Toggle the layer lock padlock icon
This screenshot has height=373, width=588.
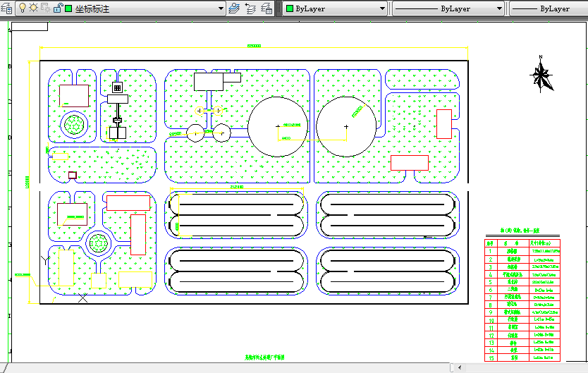(56, 8)
